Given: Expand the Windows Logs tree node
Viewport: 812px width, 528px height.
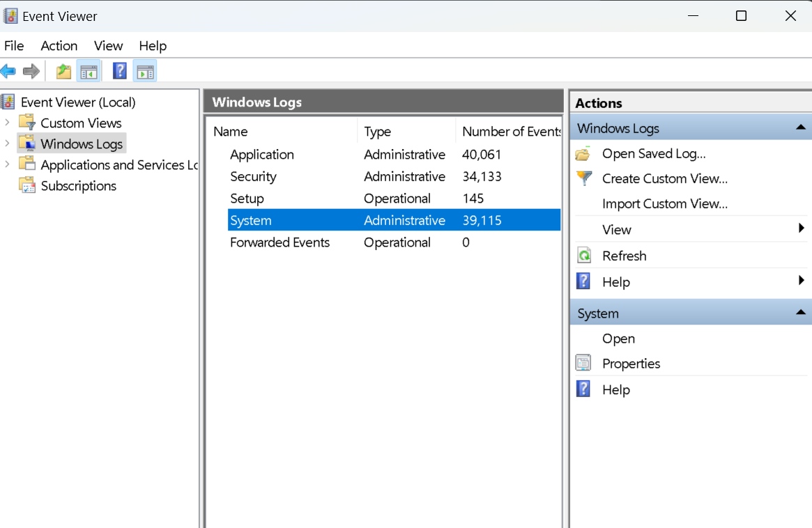Looking at the screenshot, I should coord(7,143).
